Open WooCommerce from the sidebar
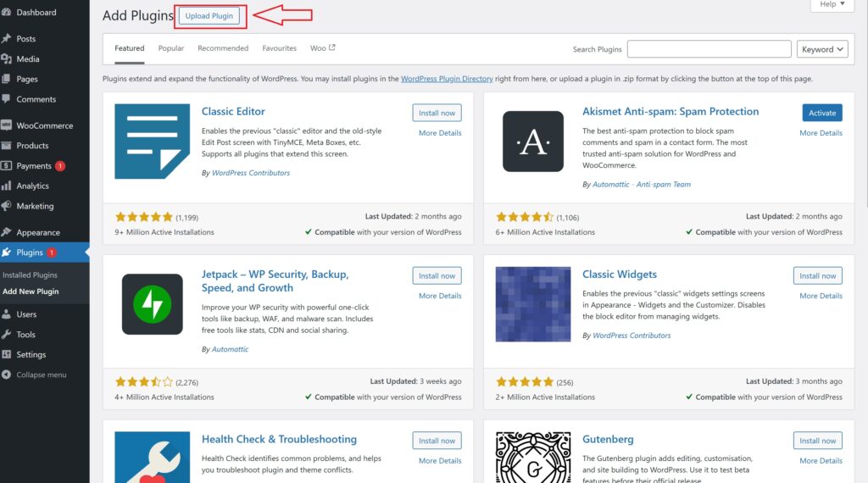Screen dimensions: 868x483 click(44, 125)
